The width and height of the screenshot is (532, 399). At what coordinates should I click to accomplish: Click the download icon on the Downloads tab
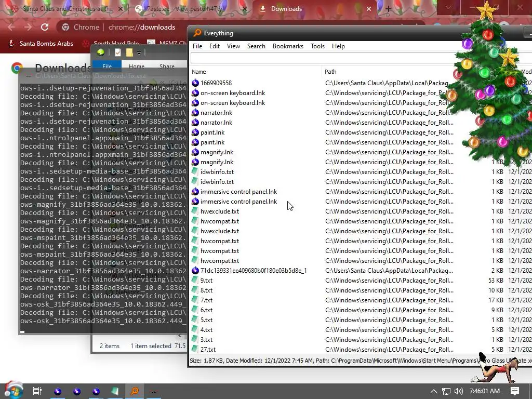pyautogui.click(x=262, y=9)
